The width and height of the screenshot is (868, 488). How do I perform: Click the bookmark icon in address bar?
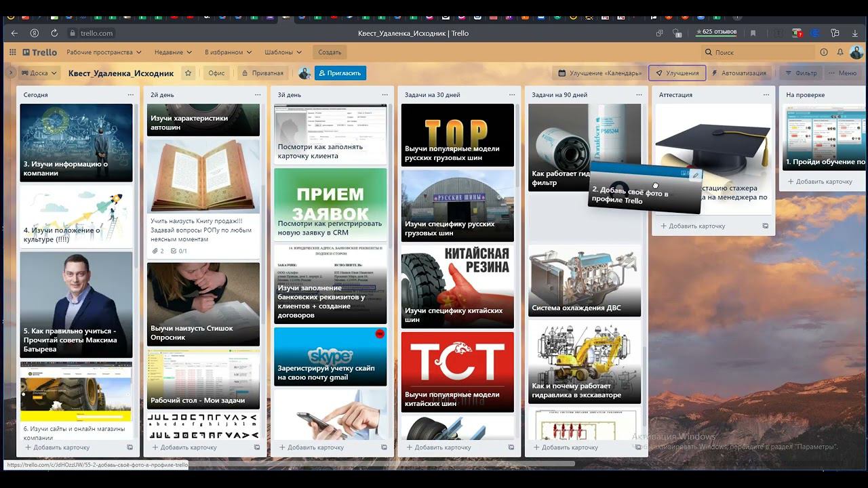coord(753,33)
